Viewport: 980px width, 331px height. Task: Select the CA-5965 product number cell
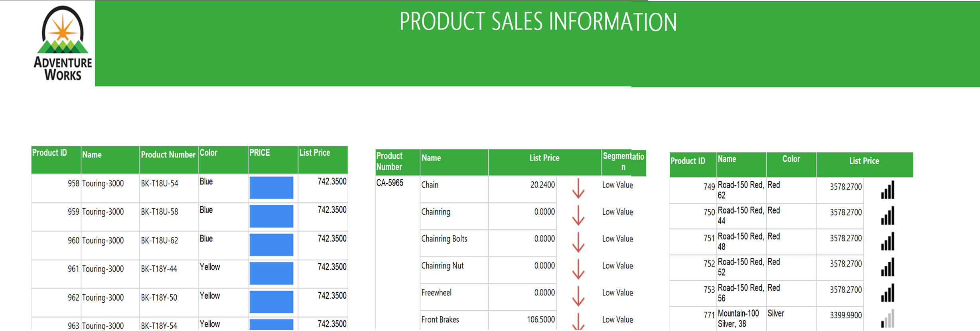tap(390, 183)
